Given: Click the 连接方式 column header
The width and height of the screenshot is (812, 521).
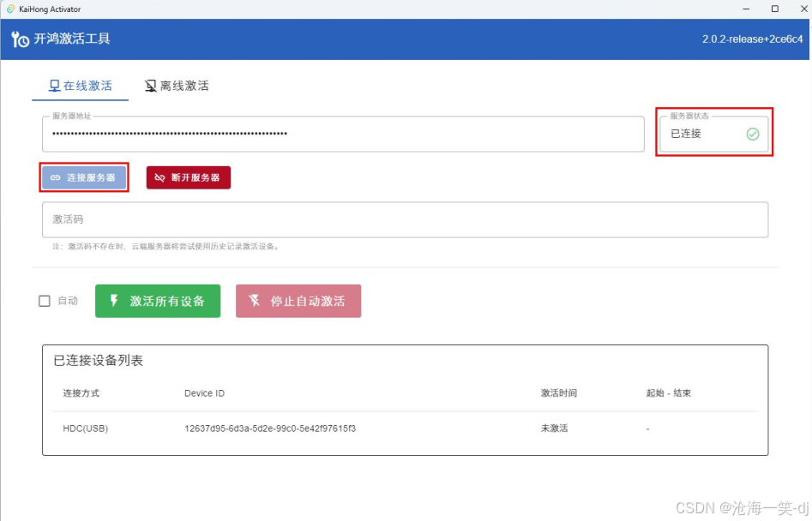Looking at the screenshot, I should tap(81, 393).
